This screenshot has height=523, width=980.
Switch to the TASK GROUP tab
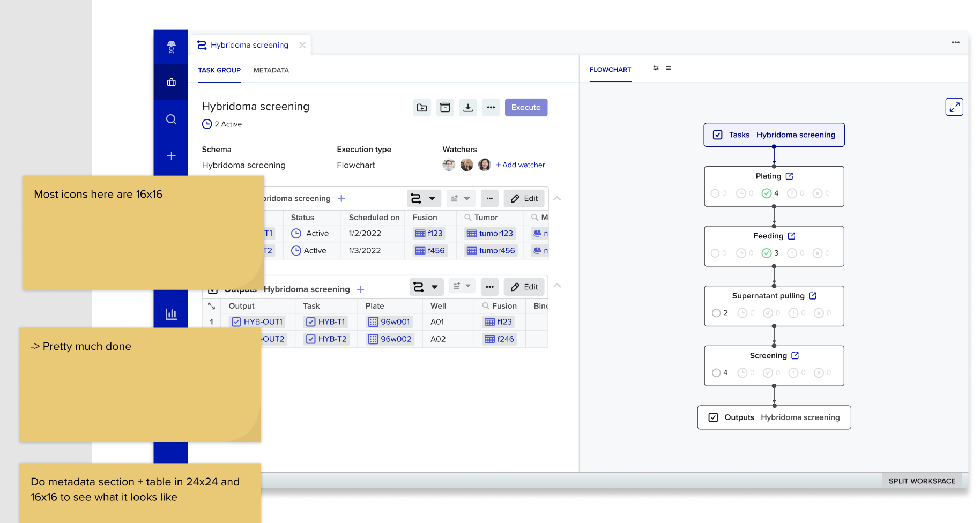click(219, 70)
